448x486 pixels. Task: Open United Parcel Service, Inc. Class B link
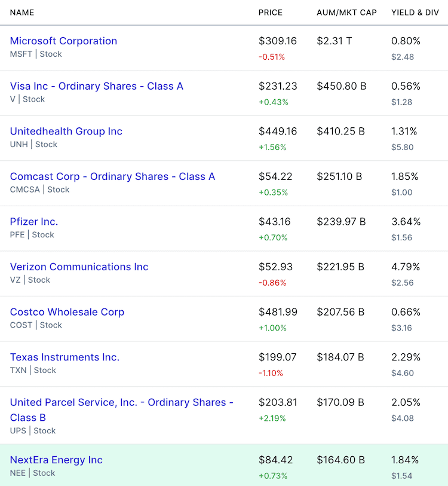pyautogui.click(x=121, y=409)
